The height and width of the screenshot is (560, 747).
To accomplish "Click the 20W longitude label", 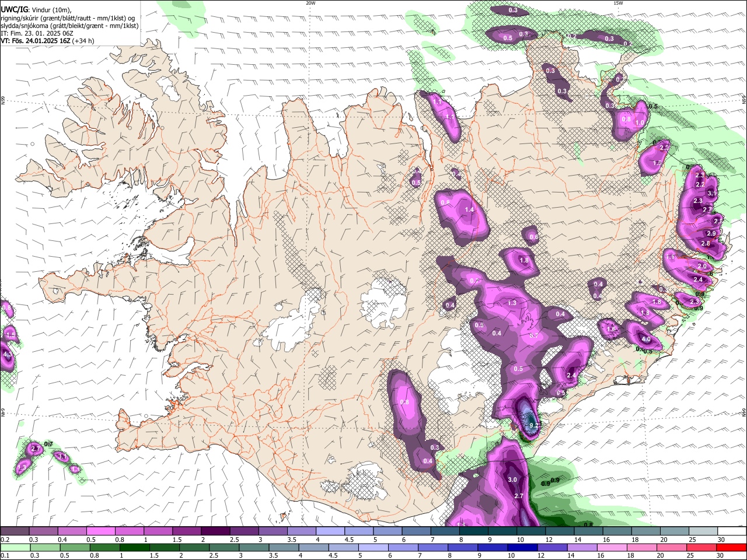I will [x=310, y=3].
